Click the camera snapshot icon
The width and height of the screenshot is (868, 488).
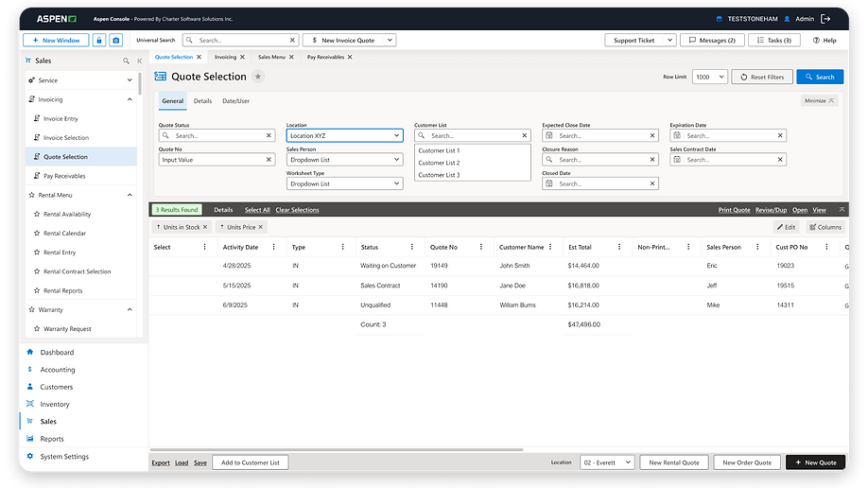pyautogui.click(x=115, y=41)
